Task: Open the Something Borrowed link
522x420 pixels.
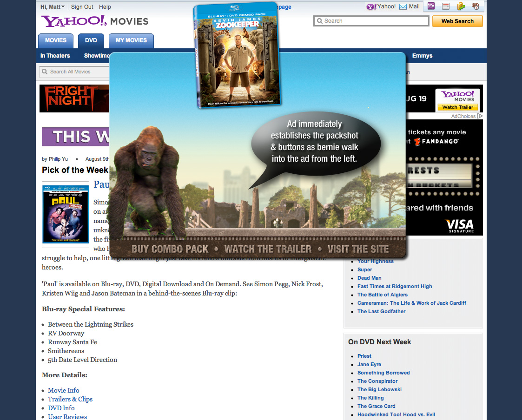Action: coord(383,373)
